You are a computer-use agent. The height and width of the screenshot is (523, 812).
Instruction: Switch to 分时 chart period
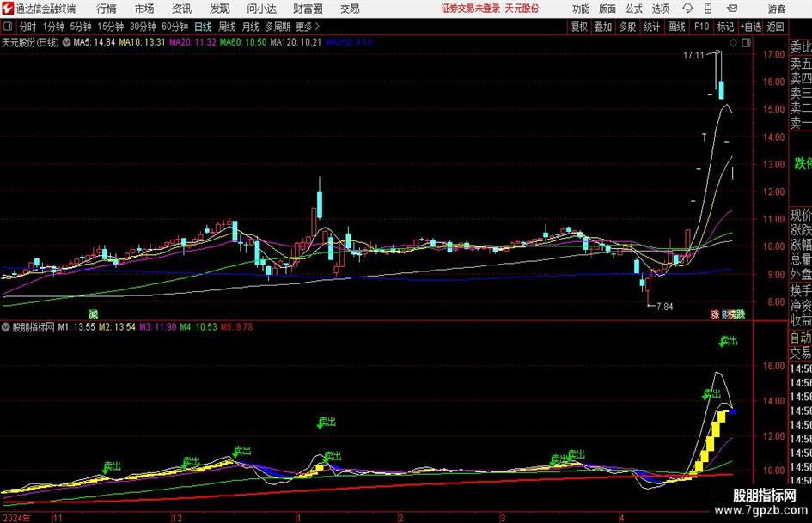point(28,27)
